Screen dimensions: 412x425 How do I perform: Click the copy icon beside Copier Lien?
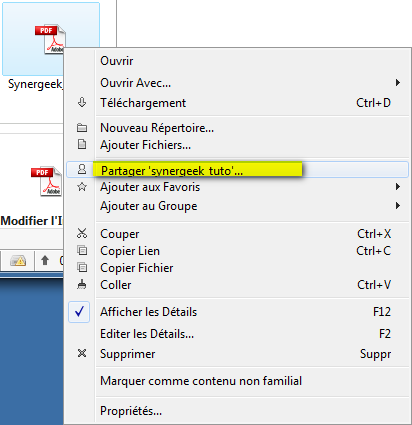[x=82, y=250]
